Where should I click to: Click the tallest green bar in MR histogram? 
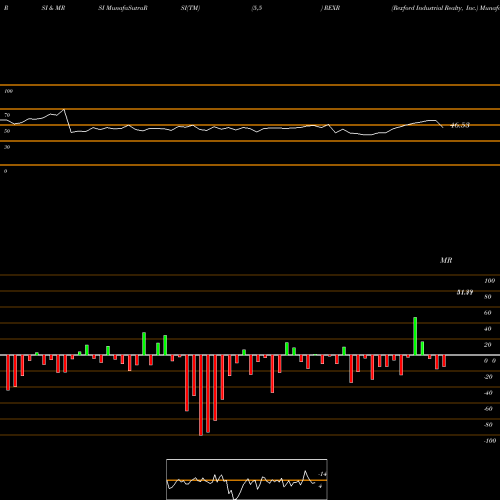pyautogui.click(x=415, y=336)
